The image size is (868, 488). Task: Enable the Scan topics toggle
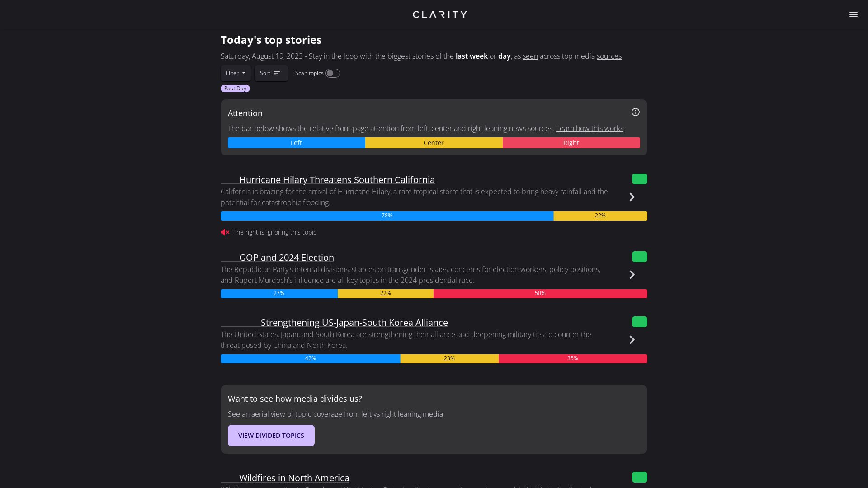pos(332,73)
